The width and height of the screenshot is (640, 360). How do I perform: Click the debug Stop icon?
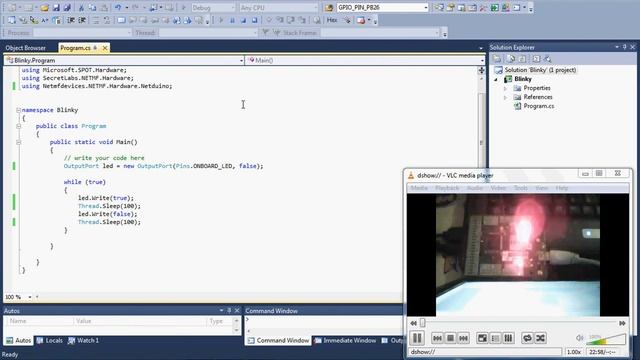pyautogui.click(x=243, y=20)
